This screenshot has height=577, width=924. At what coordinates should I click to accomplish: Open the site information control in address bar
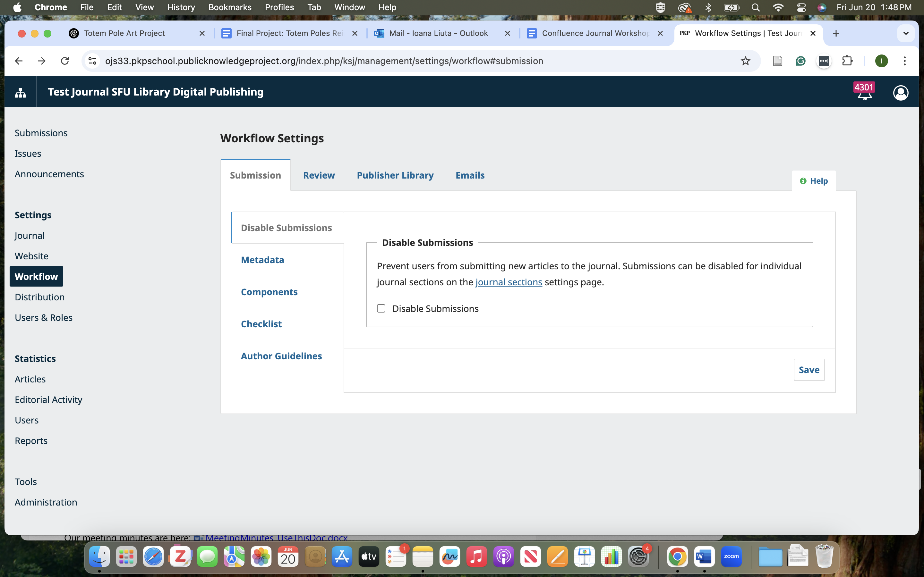point(92,61)
